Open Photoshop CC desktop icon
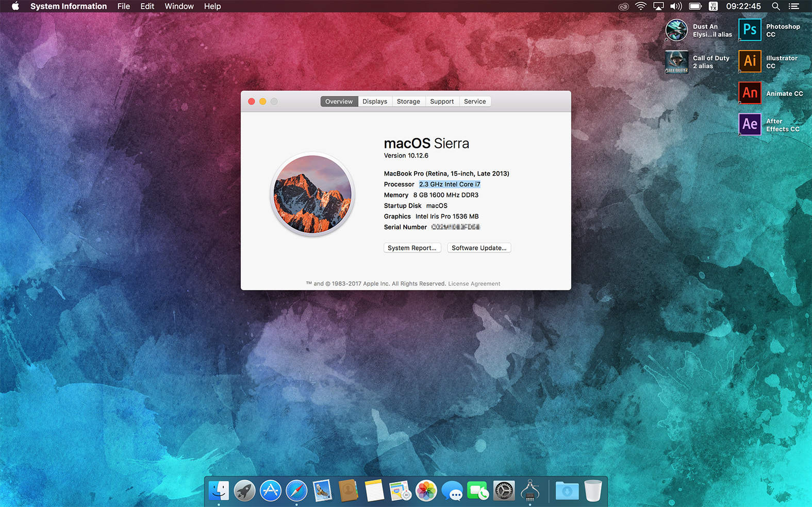Screen dimensions: 812x507 750,30
